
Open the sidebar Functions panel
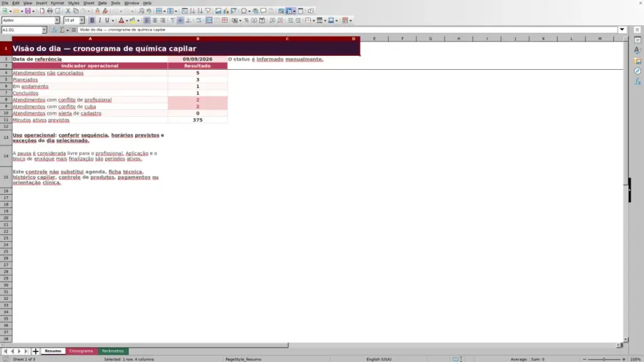(638, 82)
